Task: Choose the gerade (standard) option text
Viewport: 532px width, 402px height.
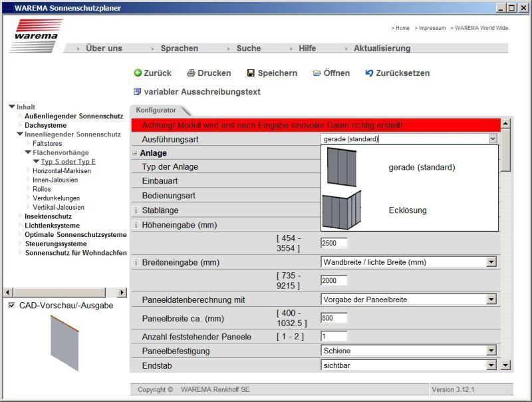Action: coord(422,167)
